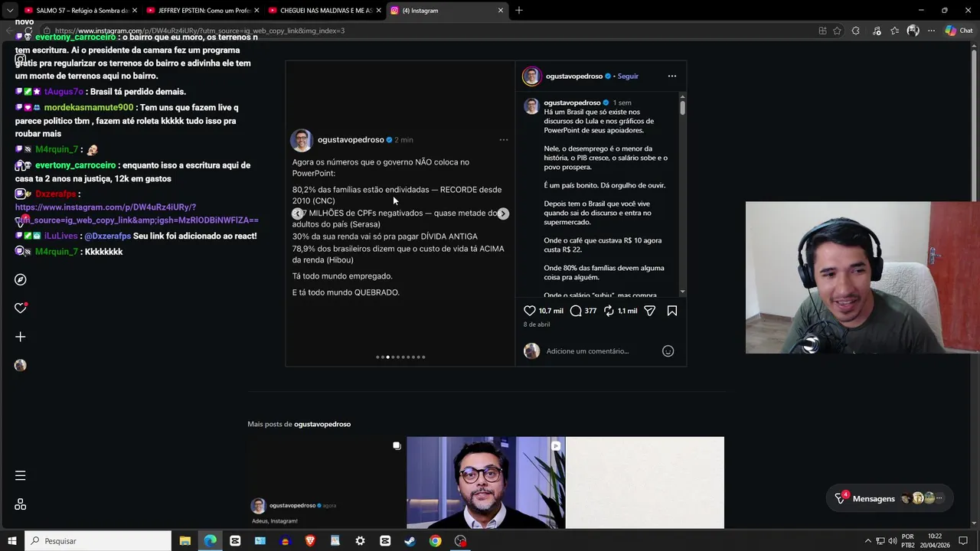Open the browser profile avatar
The width and height of the screenshot is (980, 551).
[913, 31]
